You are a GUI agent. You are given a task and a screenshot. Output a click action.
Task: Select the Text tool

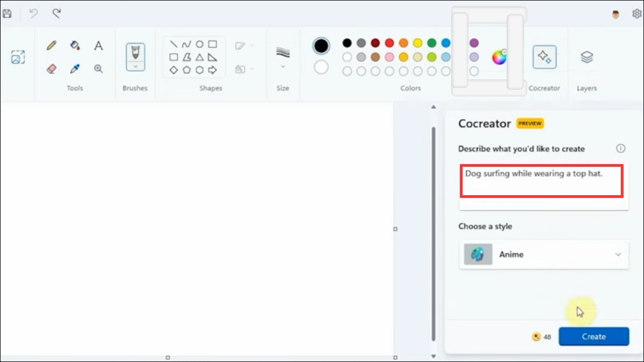click(98, 46)
